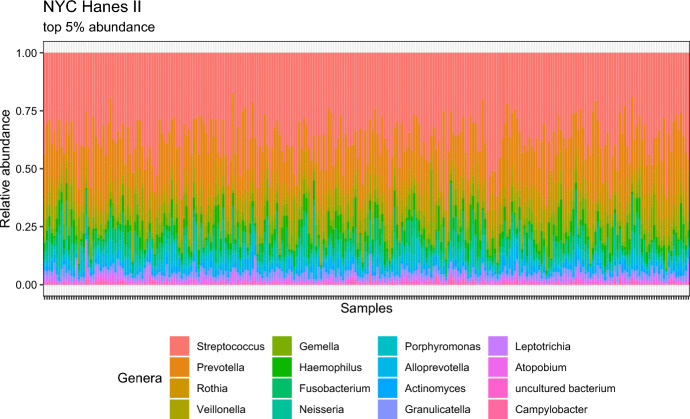Click the Streptococcus legend color swatch
The width and height of the screenshot is (690, 419).
pos(180,346)
